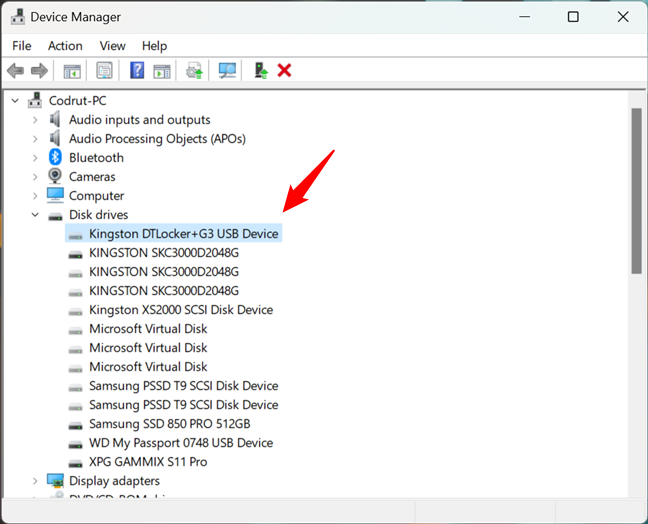
Task: Click the Bluetooth category icon
Action: [55, 157]
